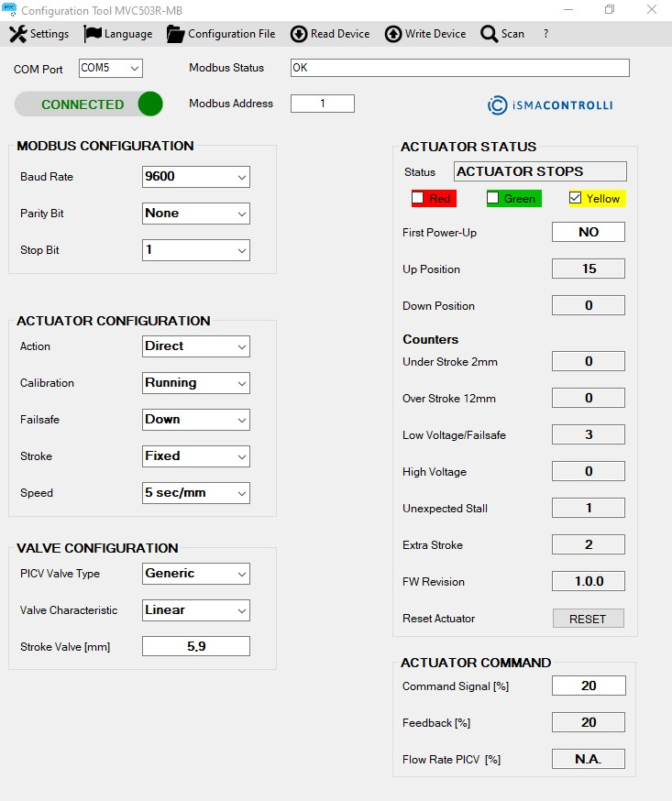Screen dimensions: 672x801
Task: Click the app icon in title bar
Action: [x=10, y=9]
